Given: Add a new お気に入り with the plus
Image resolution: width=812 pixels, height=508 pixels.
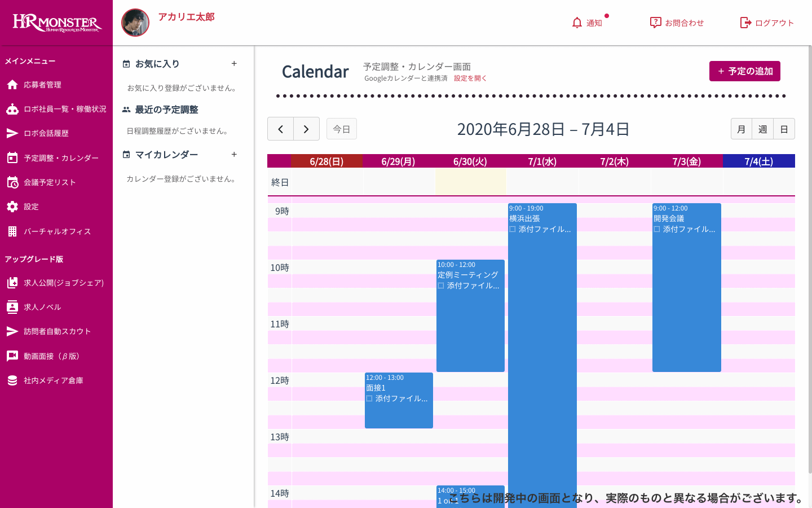Looking at the screenshot, I should click(x=234, y=64).
